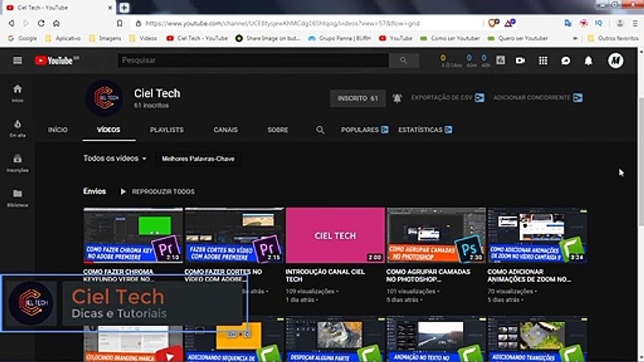Bookmark this page using the bookmark icon

pyautogui.click(x=120, y=23)
